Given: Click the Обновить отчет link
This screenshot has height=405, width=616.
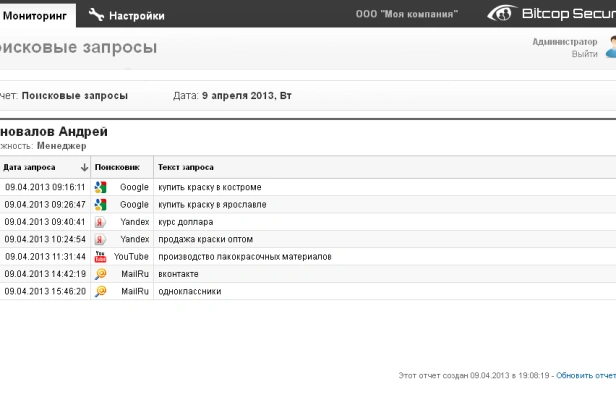Looking at the screenshot, I should [586, 376].
